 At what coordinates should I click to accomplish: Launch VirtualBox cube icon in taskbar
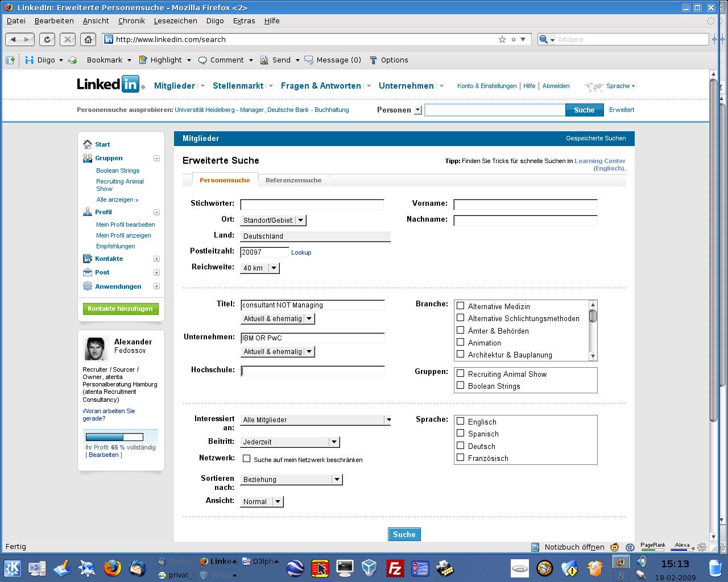[x=369, y=567]
